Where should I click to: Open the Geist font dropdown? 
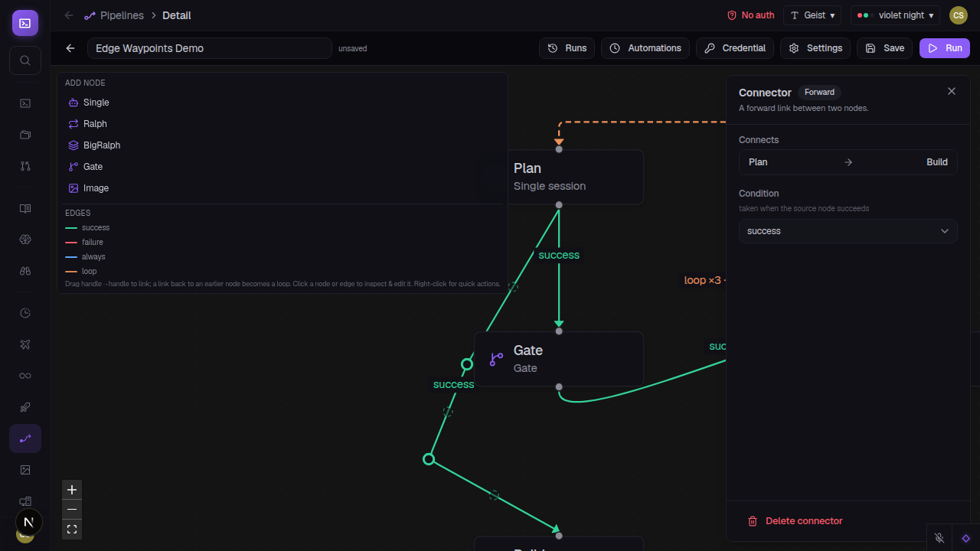pyautogui.click(x=812, y=15)
